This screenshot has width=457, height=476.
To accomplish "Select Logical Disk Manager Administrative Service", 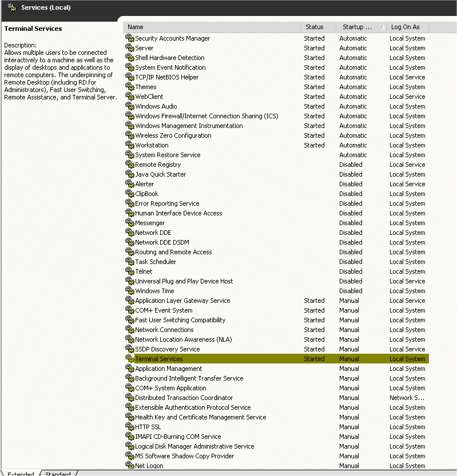I will [195, 446].
